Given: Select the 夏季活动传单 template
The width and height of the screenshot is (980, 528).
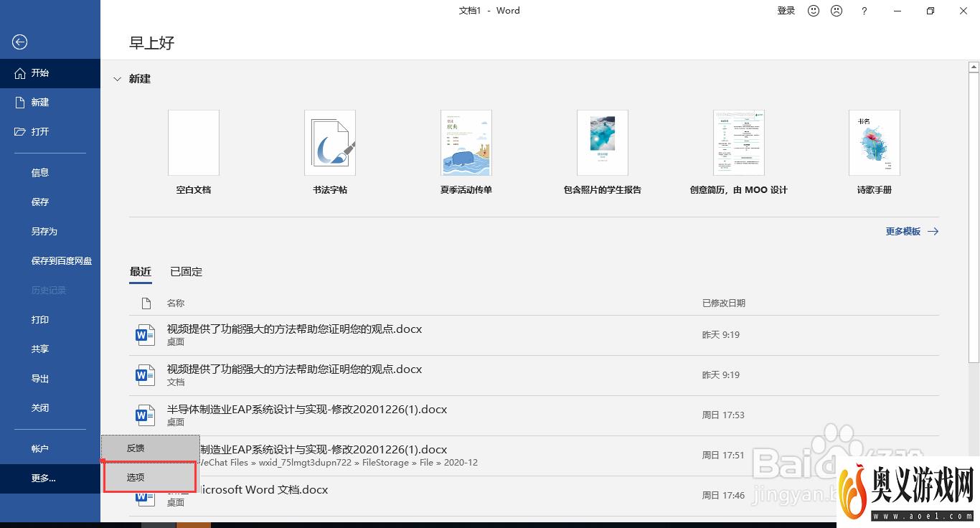Looking at the screenshot, I should (x=466, y=143).
